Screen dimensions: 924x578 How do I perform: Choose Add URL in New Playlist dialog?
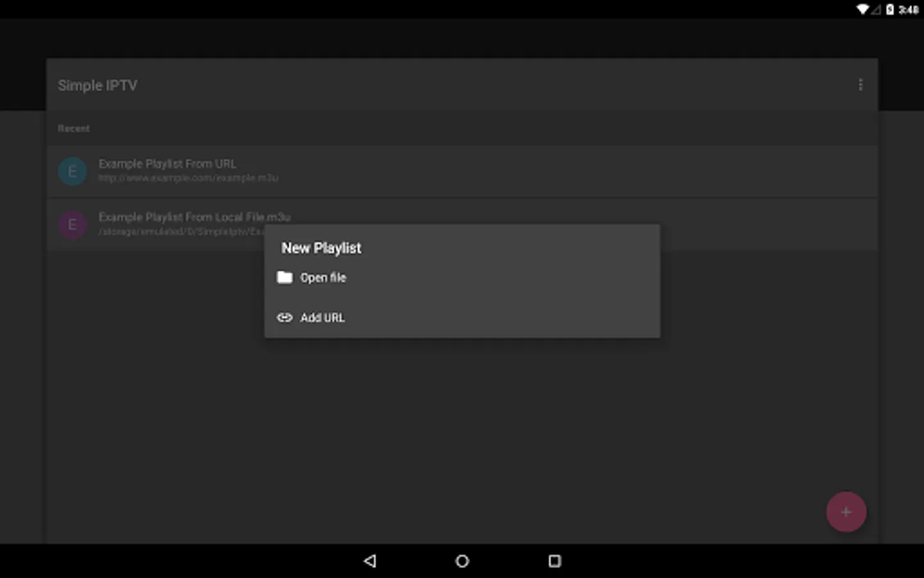(462, 317)
